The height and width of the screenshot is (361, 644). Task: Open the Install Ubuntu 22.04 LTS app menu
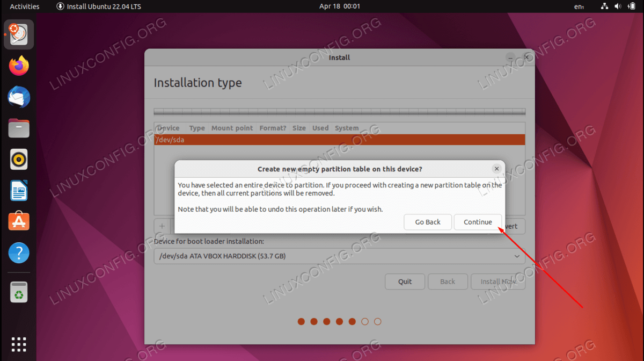[98, 6]
